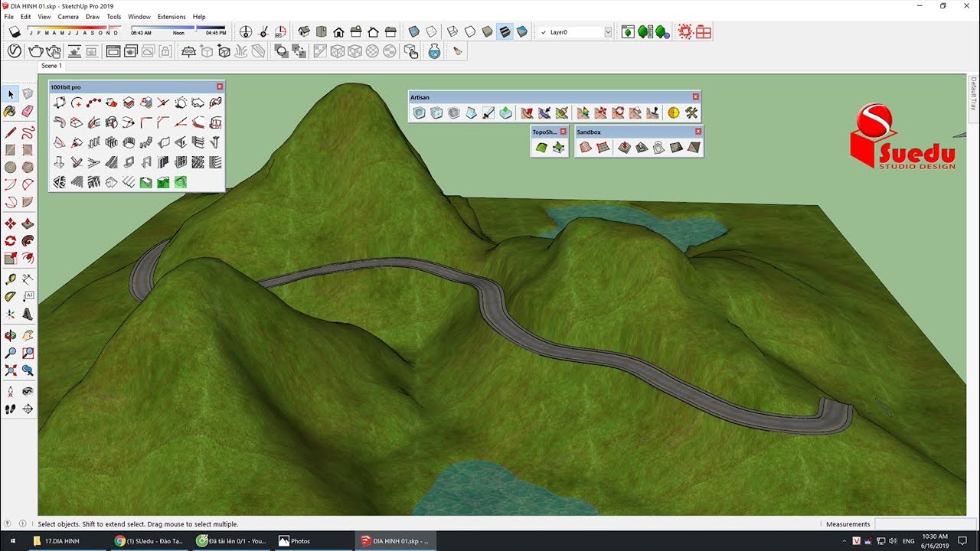The width and height of the screenshot is (980, 551).
Task: Select the pink Eraser tool
Action: click(x=28, y=112)
